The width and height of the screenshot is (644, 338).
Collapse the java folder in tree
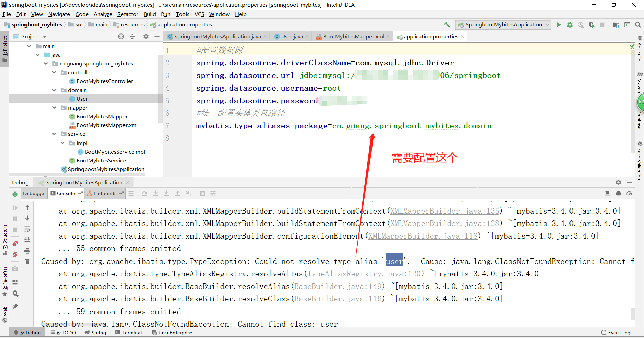tap(38, 55)
